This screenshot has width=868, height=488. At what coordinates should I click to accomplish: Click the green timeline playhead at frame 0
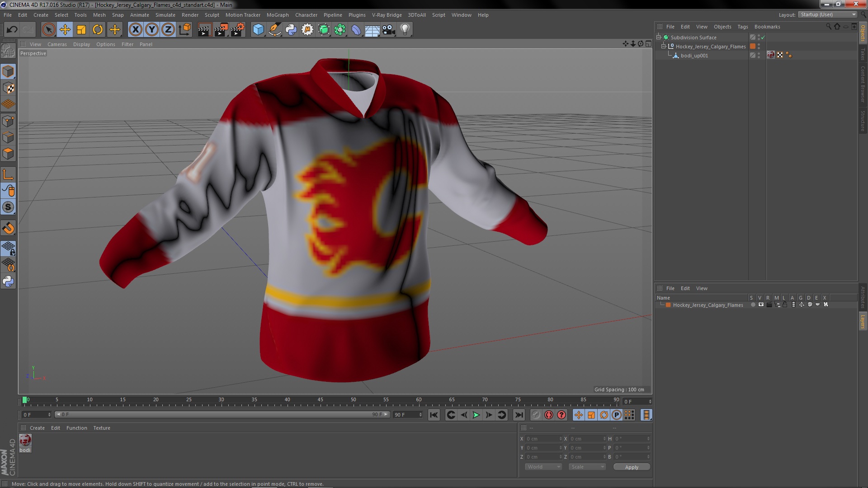(x=25, y=400)
